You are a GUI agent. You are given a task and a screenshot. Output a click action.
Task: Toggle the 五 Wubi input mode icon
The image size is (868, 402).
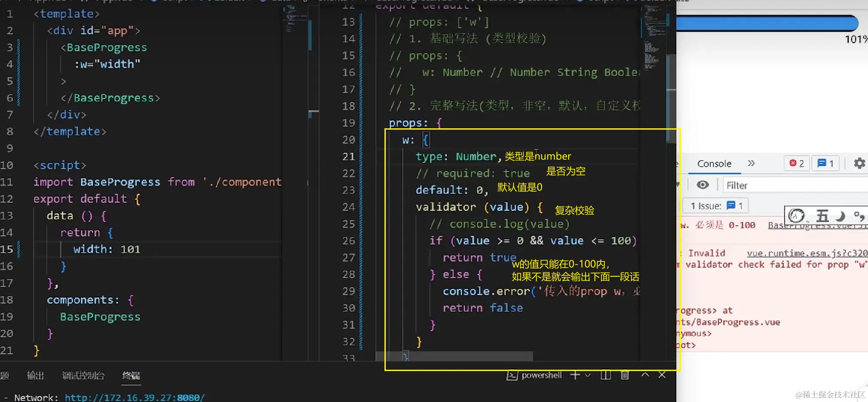tap(822, 216)
